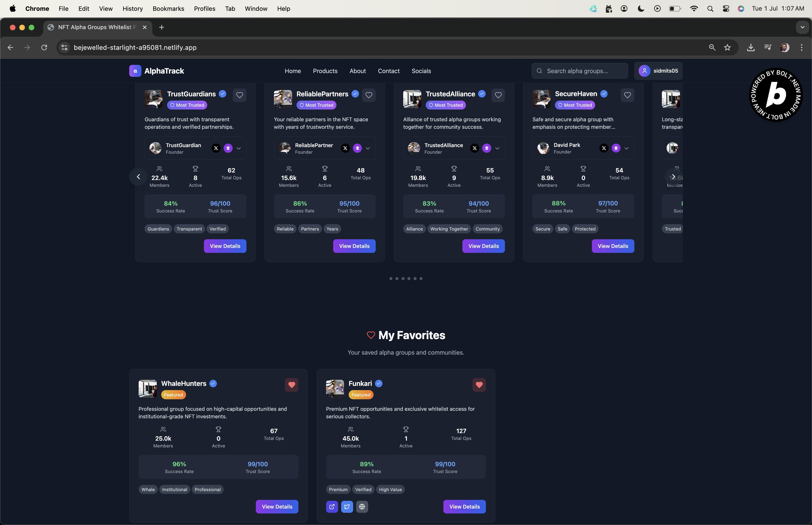Open Funkari's external link icon
Screen dimensions: 812x525
click(x=332, y=507)
